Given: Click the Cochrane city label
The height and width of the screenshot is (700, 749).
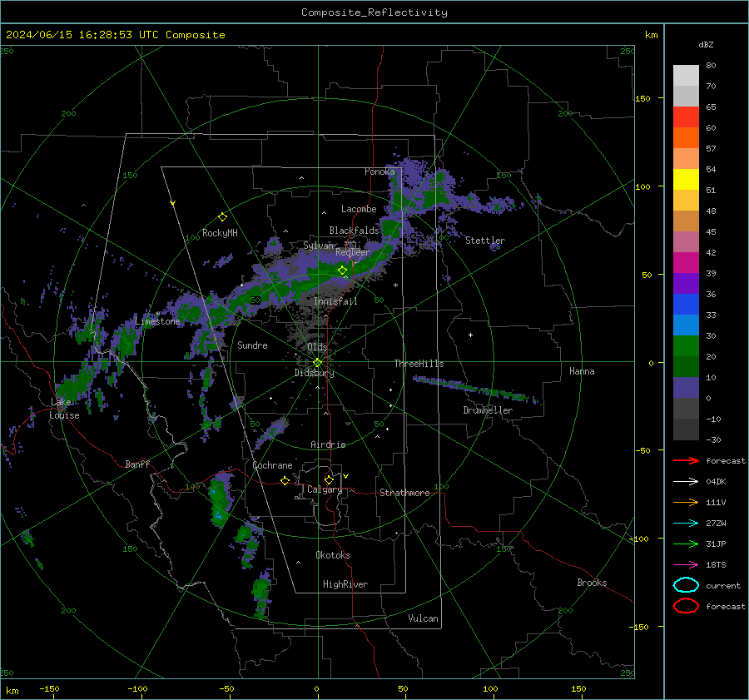Looking at the screenshot, I should (x=272, y=465).
